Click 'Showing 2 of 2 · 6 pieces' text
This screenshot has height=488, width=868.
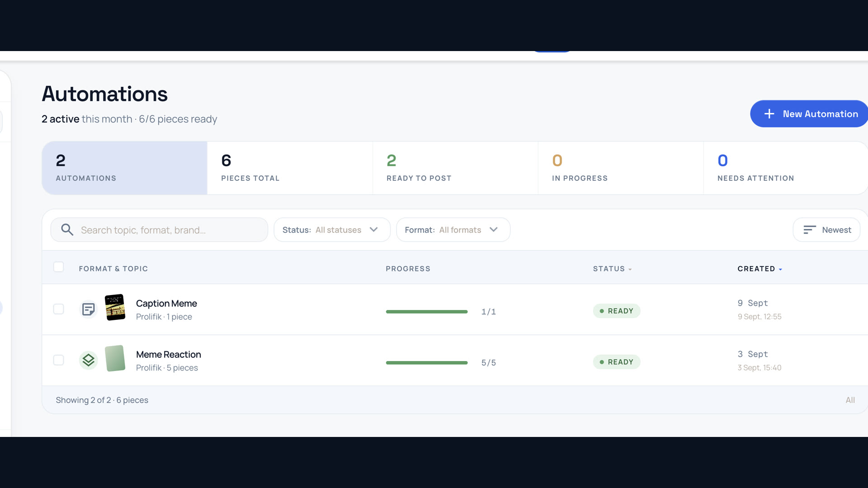tap(102, 400)
